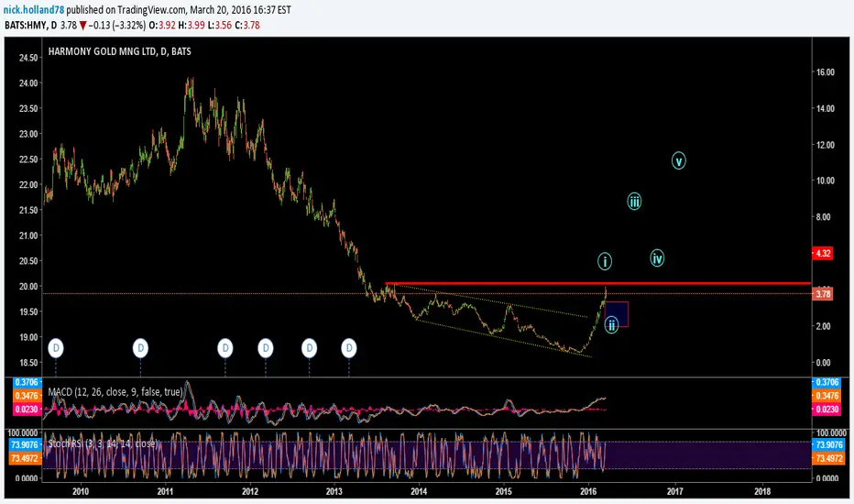The image size is (854, 504).
Task: Click the circled wave v label
Action: pos(679,160)
